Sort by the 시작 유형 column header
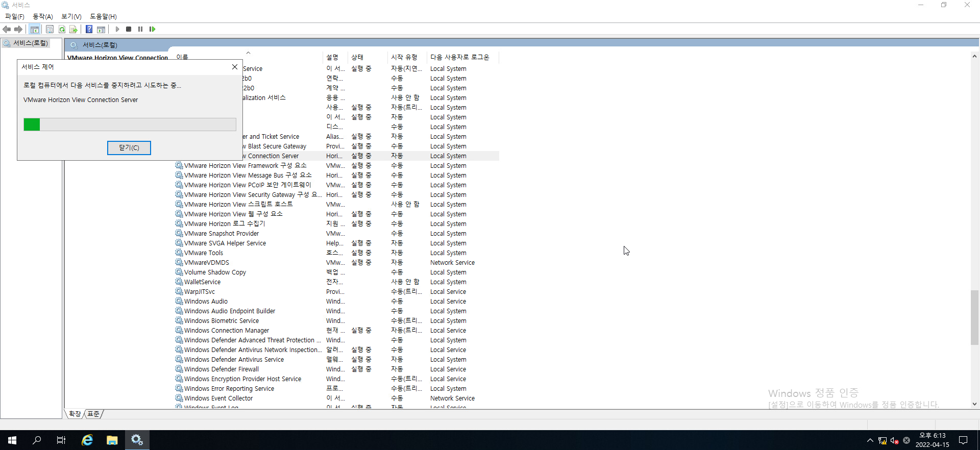980x450 pixels. coord(407,57)
